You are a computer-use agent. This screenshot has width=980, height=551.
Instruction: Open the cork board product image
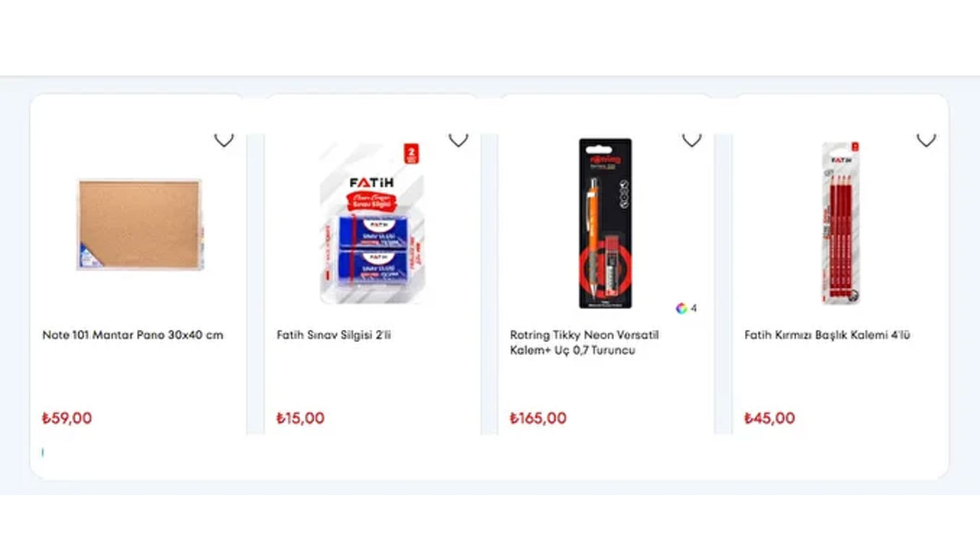(139, 224)
